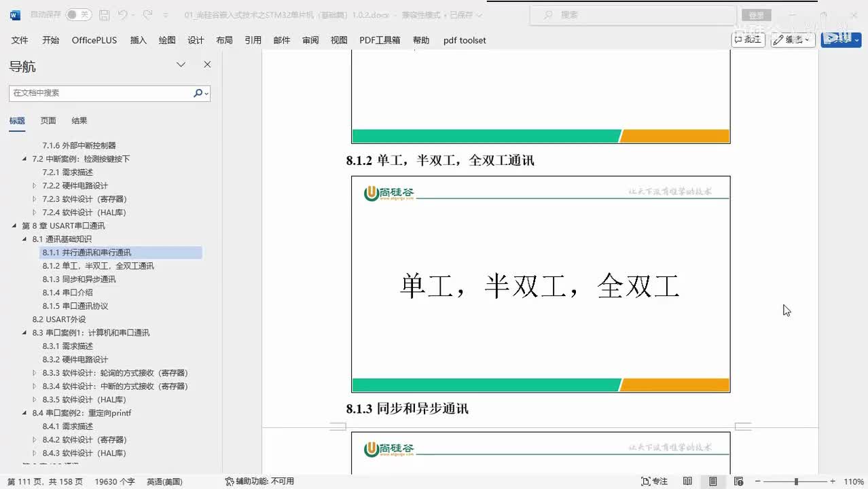Expand the 7.2.3 软件设计（寄存器）heading
This screenshot has width=868, height=489.
pos(35,199)
